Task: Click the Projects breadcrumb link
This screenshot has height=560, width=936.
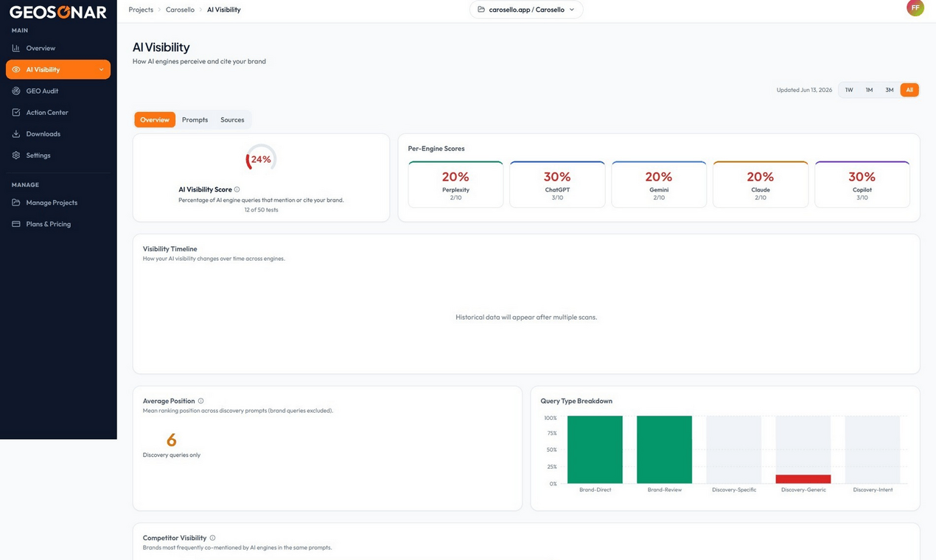Action: [141, 10]
